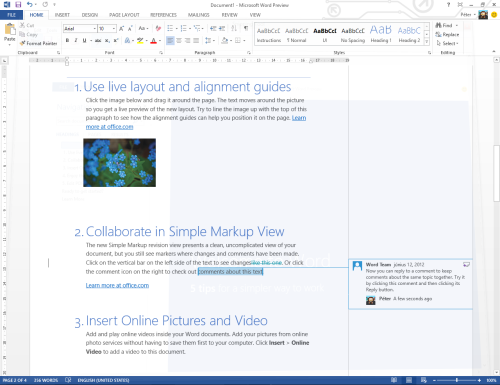Toggle the show paragraph marks button

246,28
